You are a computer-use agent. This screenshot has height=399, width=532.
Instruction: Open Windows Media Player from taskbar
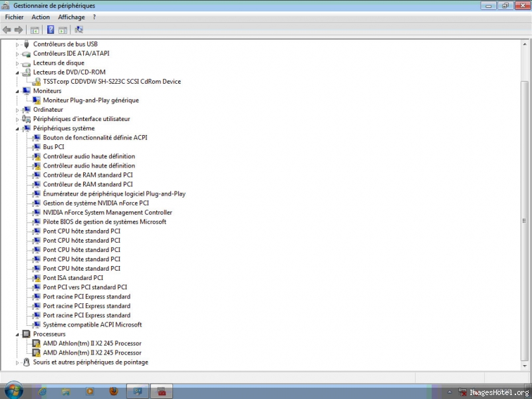coord(90,392)
